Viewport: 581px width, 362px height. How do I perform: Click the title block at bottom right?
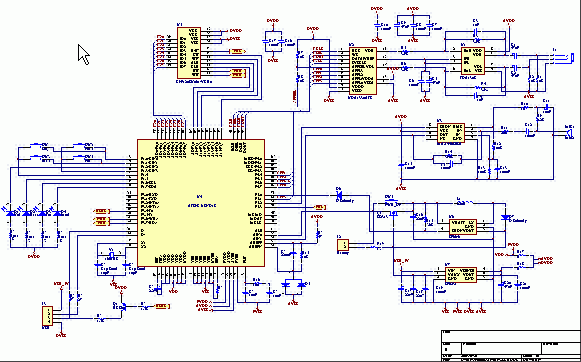(x=511, y=346)
